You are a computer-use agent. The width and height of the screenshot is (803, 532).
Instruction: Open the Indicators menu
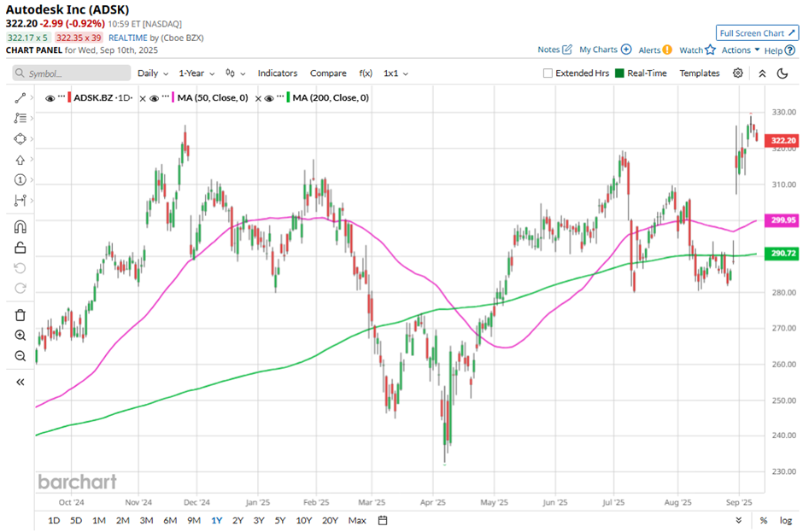point(278,73)
